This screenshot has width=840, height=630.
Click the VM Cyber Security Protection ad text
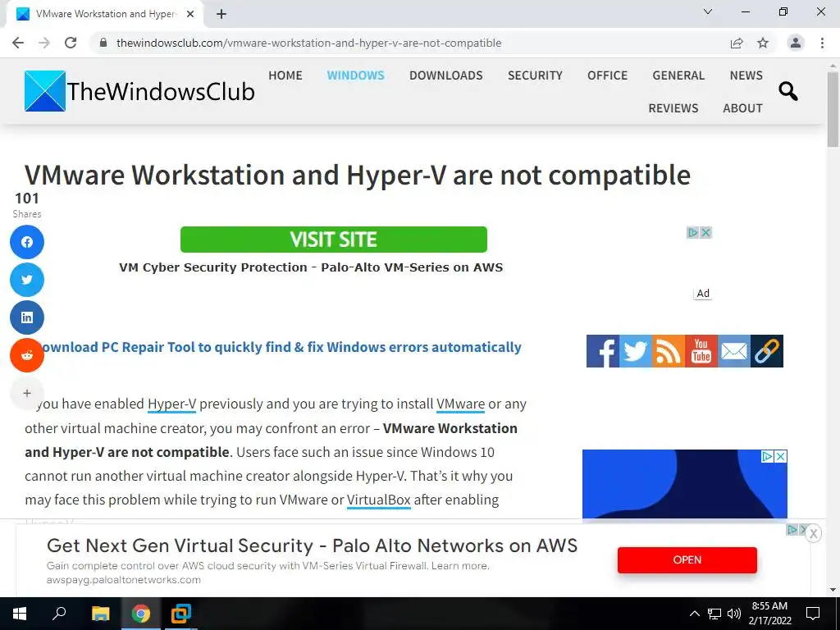pyautogui.click(x=311, y=267)
